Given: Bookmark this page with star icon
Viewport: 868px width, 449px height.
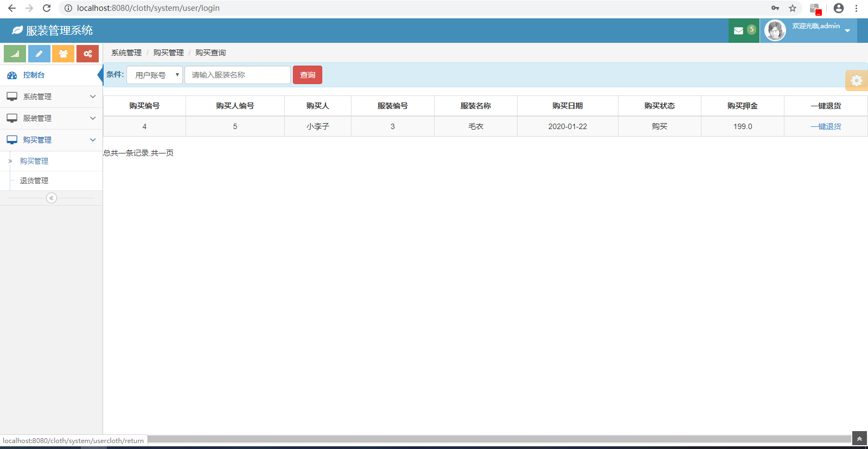Looking at the screenshot, I should tap(793, 8).
